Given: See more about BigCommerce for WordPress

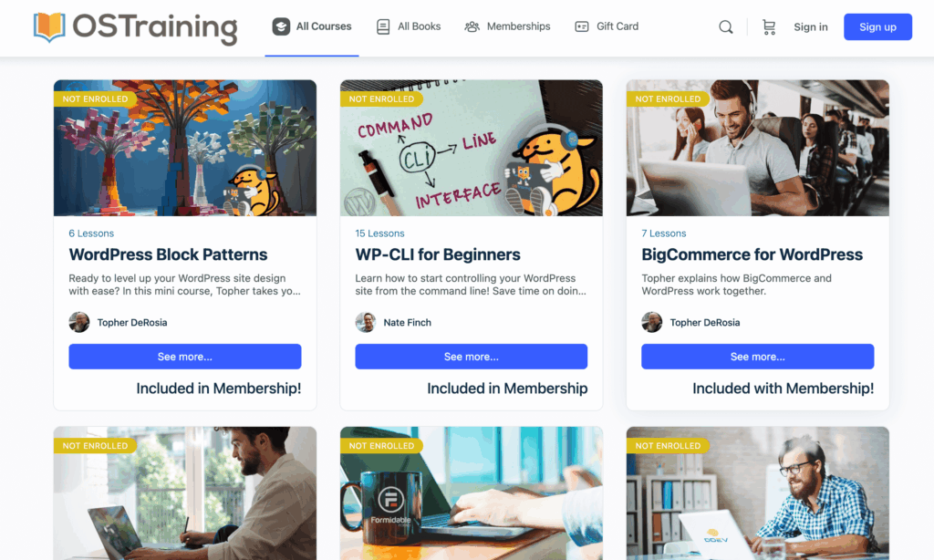Looking at the screenshot, I should [x=758, y=357].
